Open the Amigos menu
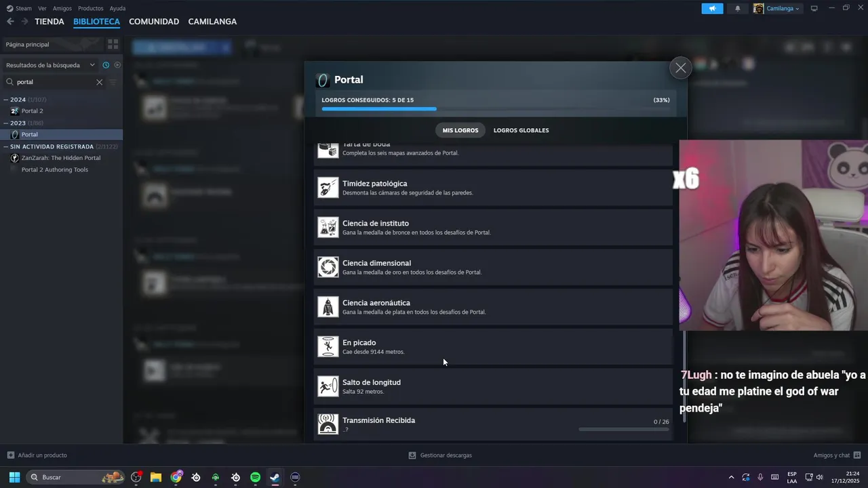Screen dimensions: 868x488 (x=62, y=8)
